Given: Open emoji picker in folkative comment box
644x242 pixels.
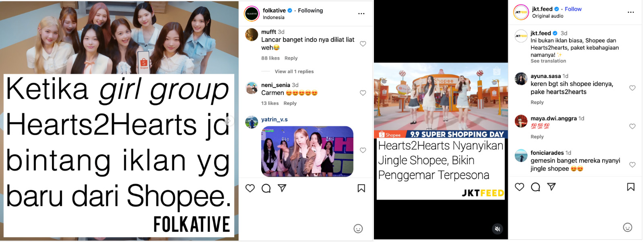Looking at the screenshot, I should coord(358,229).
